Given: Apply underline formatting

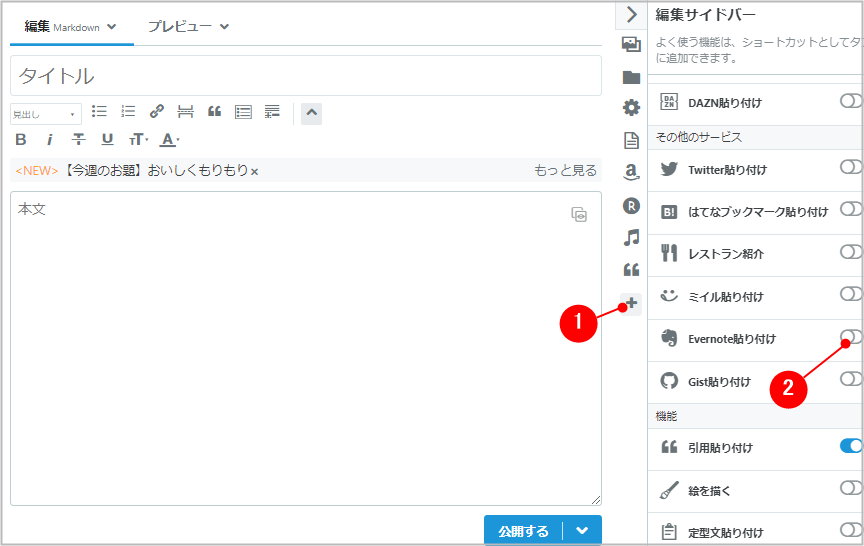Looking at the screenshot, I should click(107, 140).
